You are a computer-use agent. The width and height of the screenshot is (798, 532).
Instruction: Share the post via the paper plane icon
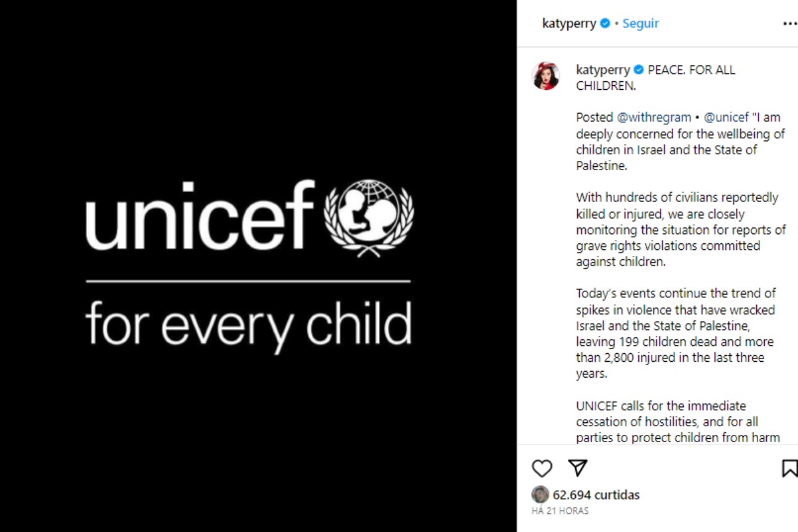(x=578, y=467)
